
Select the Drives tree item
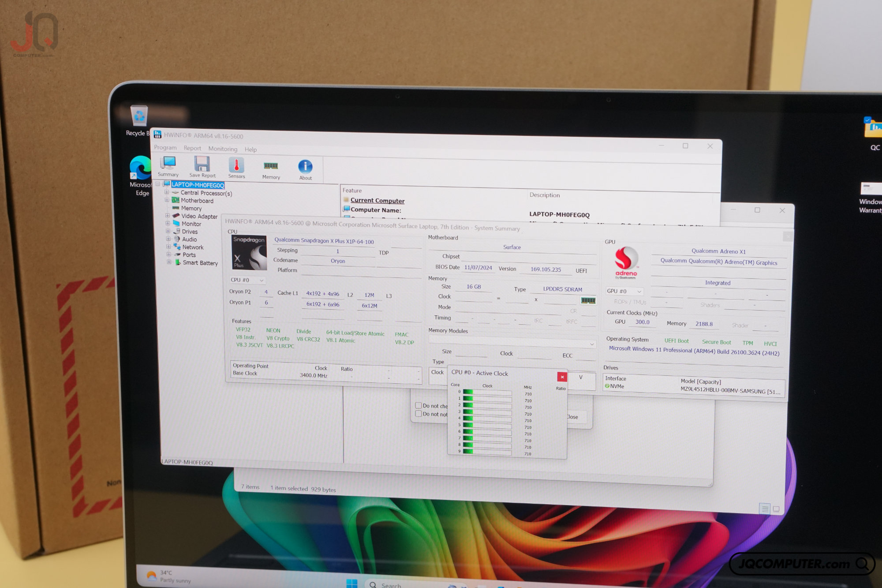coord(190,232)
